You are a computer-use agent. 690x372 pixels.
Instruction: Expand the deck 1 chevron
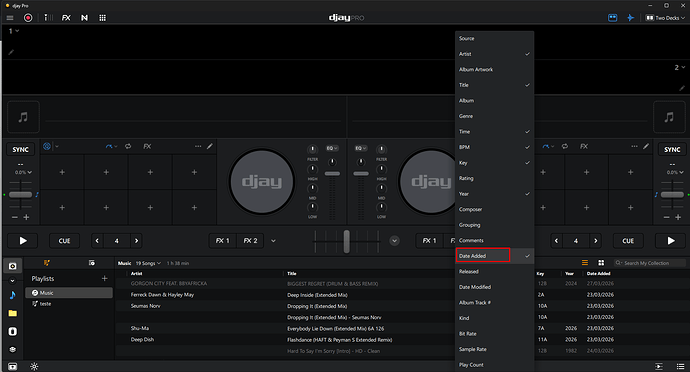point(17,31)
